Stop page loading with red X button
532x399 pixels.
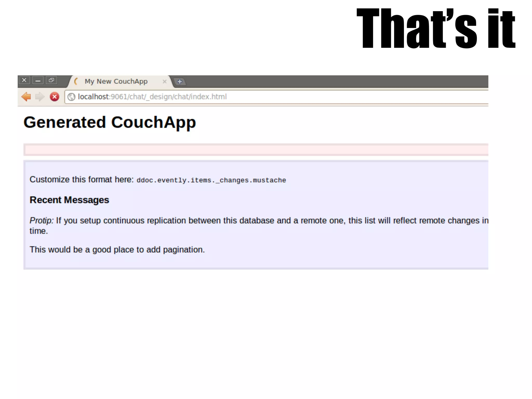tap(55, 97)
